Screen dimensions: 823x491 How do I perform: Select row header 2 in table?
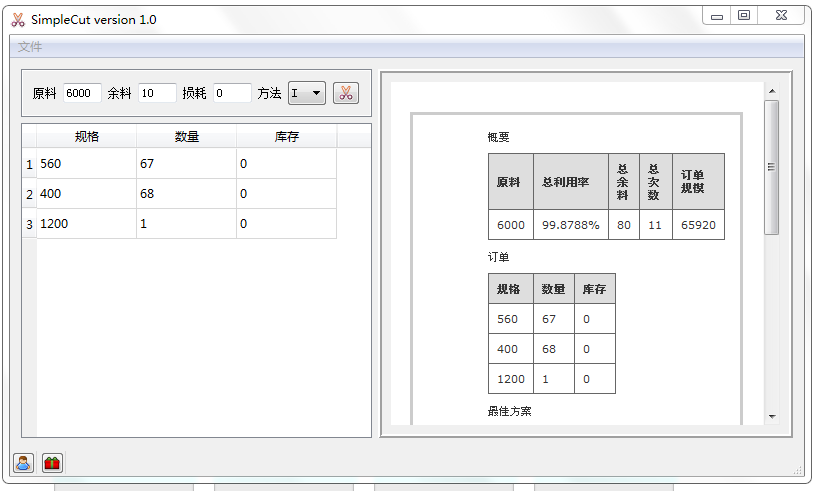pos(29,194)
